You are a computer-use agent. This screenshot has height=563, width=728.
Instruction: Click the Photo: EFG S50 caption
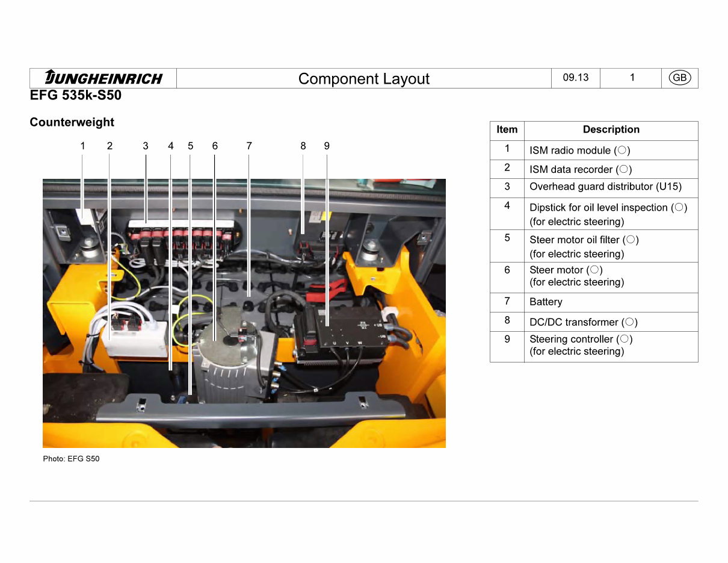coord(71,459)
